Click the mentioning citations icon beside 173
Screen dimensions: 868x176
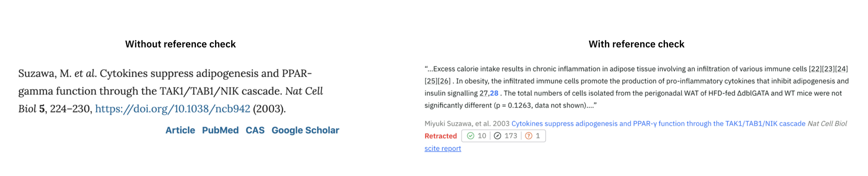(497, 136)
